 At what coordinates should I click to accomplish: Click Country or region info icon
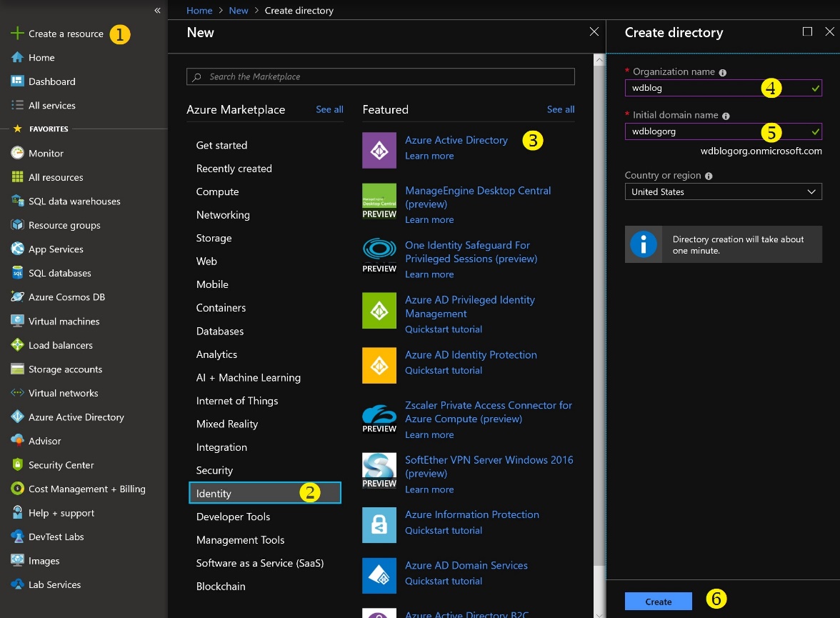click(x=709, y=176)
